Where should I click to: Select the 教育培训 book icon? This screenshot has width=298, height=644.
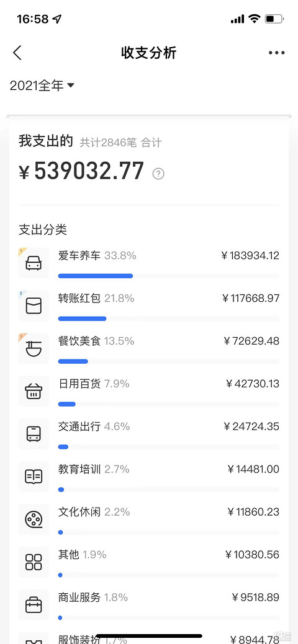click(34, 477)
